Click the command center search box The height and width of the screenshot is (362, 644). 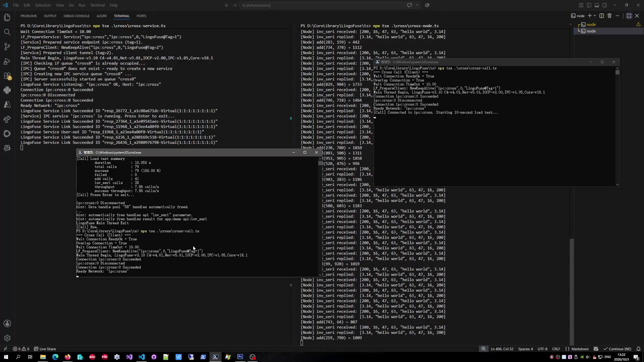(323, 5)
